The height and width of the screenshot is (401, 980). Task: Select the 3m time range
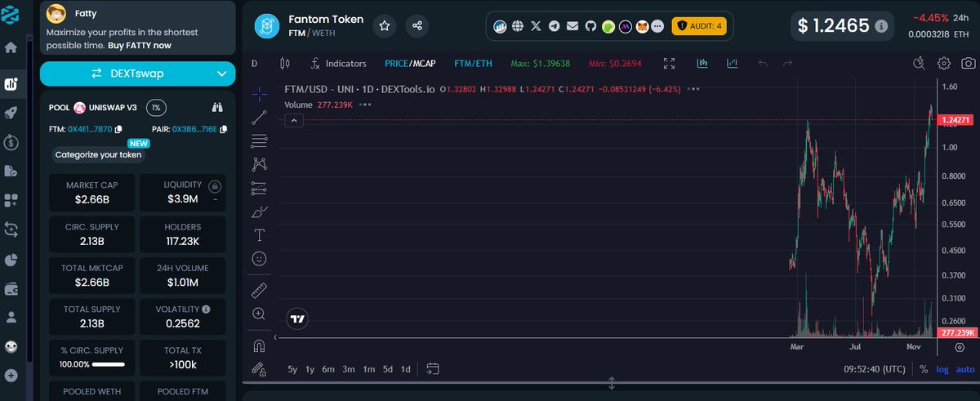[x=349, y=369]
